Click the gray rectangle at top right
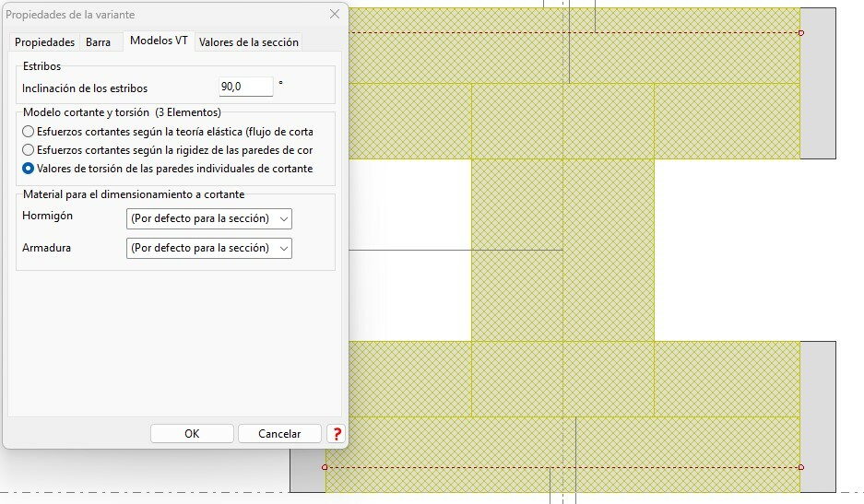 coord(817,83)
